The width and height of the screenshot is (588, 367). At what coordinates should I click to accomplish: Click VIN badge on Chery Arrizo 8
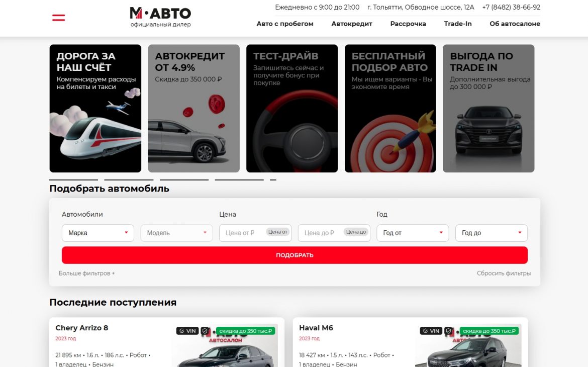[x=187, y=331]
